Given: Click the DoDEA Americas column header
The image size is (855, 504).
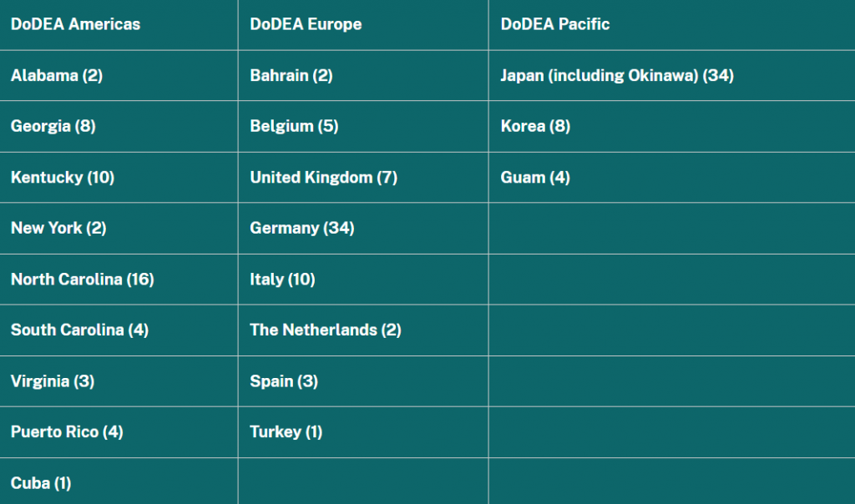Looking at the screenshot, I should point(75,24).
